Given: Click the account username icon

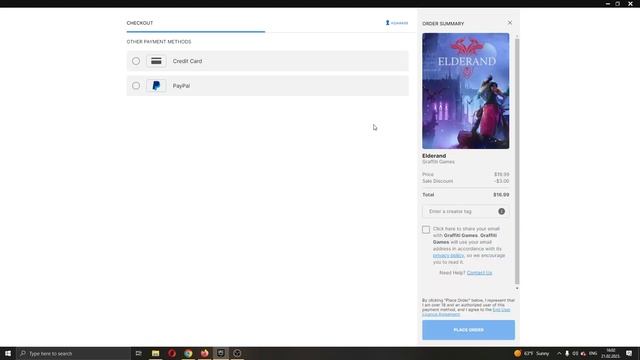Looking at the screenshot, I should [x=387, y=23].
